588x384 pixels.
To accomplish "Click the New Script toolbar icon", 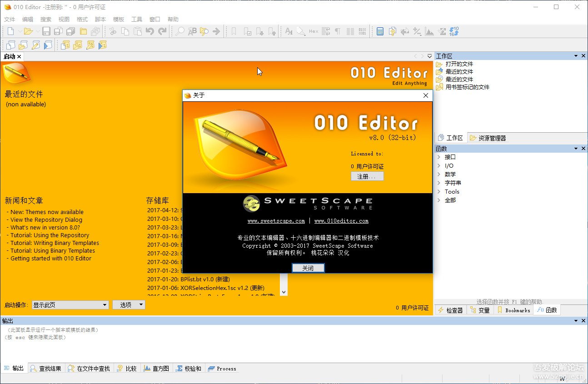I will point(10,45).
